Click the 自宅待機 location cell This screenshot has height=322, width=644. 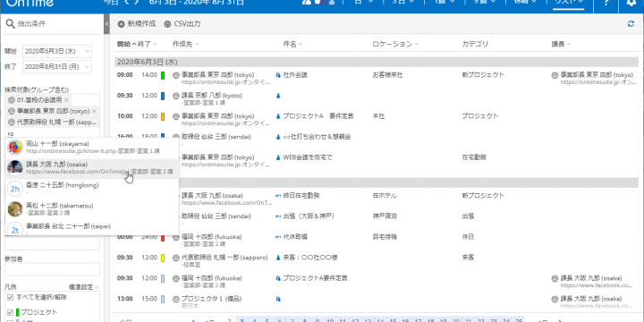pos(385,236)
